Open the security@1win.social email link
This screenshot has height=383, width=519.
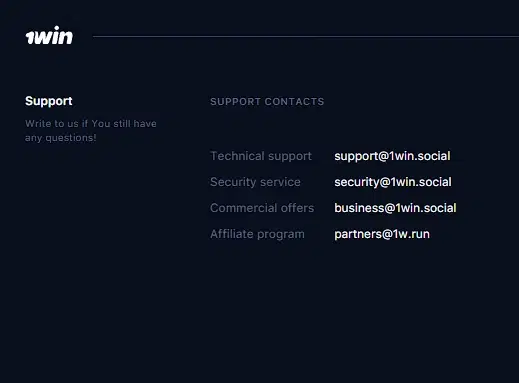(393, 182)
